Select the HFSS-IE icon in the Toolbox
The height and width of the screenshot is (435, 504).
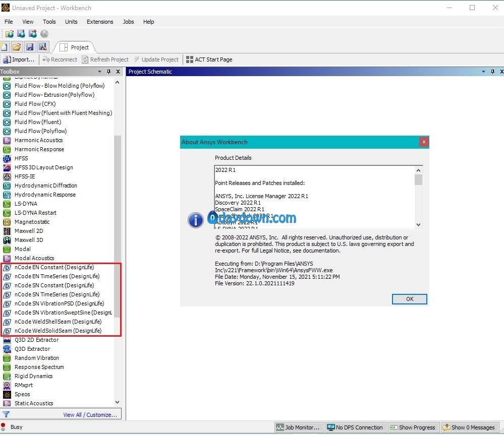point(7,176)
